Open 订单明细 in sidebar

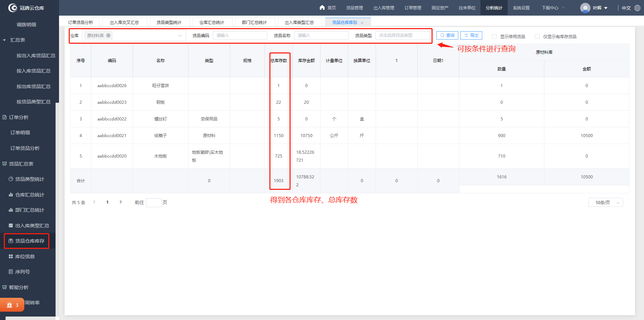tap(20, 133)
